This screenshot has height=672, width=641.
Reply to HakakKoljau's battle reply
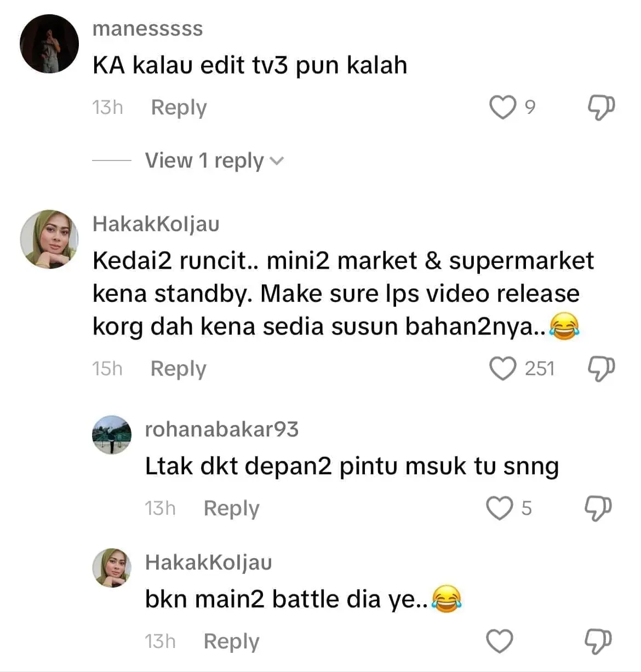click(231, 641)
